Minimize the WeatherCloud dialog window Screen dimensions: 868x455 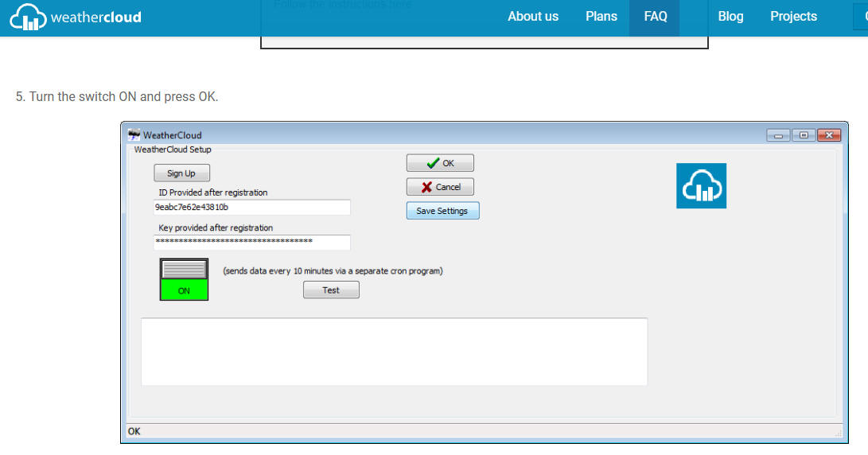780,135
